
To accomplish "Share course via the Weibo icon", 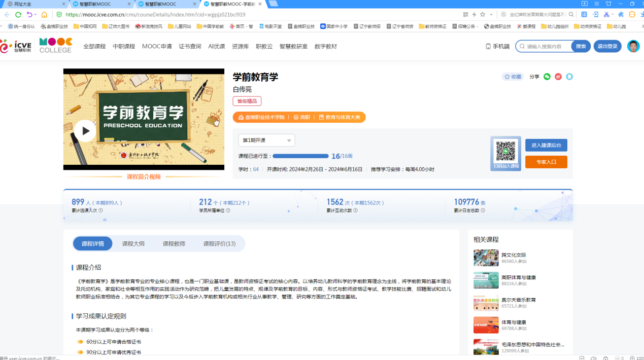I will pyautogui.click(x=558, y=77).
